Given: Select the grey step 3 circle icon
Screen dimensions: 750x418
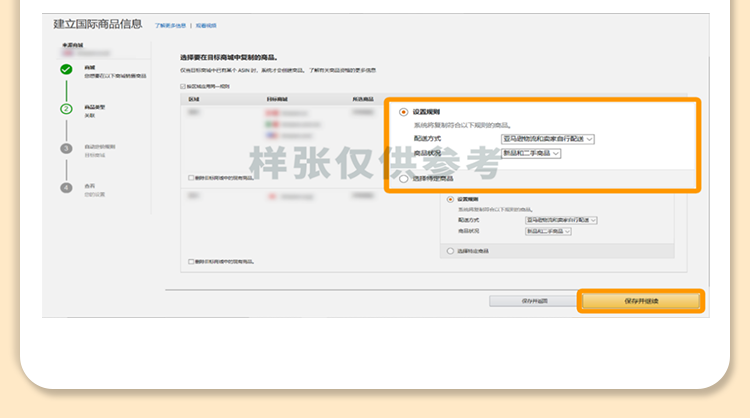Looking at the screenshot, I should point(66,148).
